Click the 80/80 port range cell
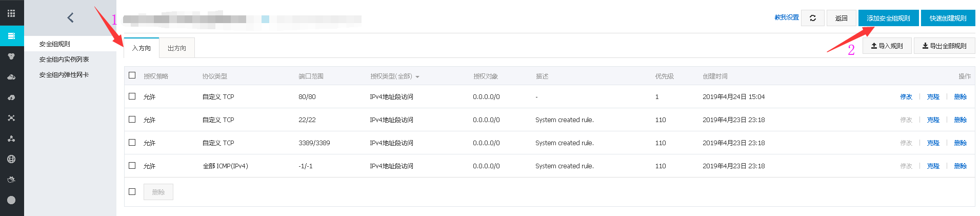 307,97
